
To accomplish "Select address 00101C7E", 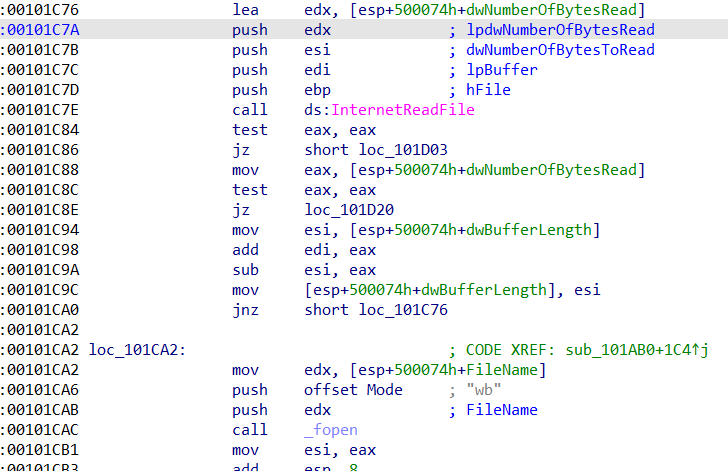I will pos(43,110).
